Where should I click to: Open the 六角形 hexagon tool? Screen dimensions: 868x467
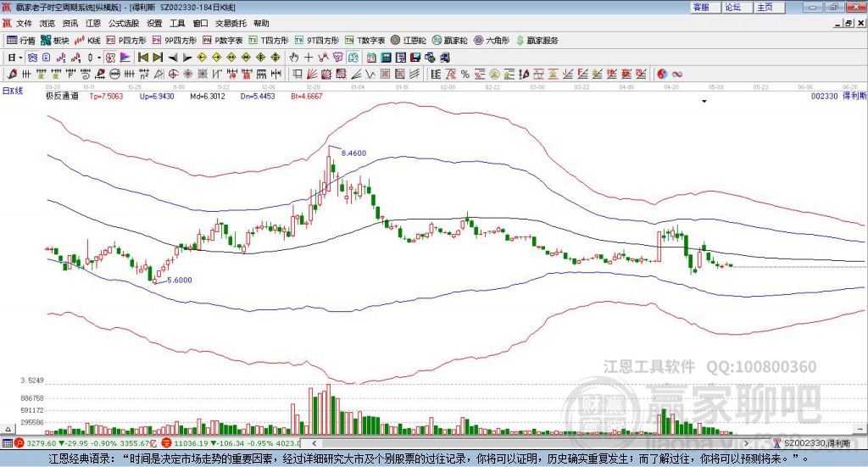tap(492, 41)
